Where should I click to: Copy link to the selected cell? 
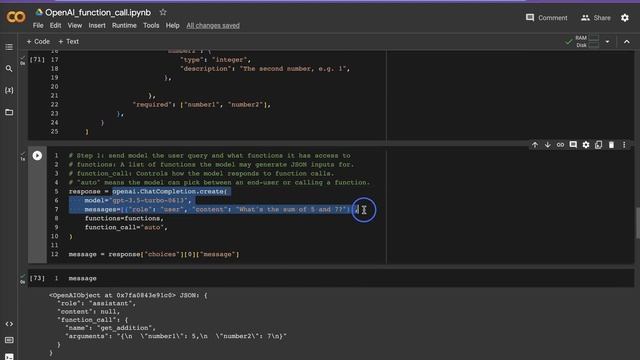pyautogui.click(x=560, y=145)
